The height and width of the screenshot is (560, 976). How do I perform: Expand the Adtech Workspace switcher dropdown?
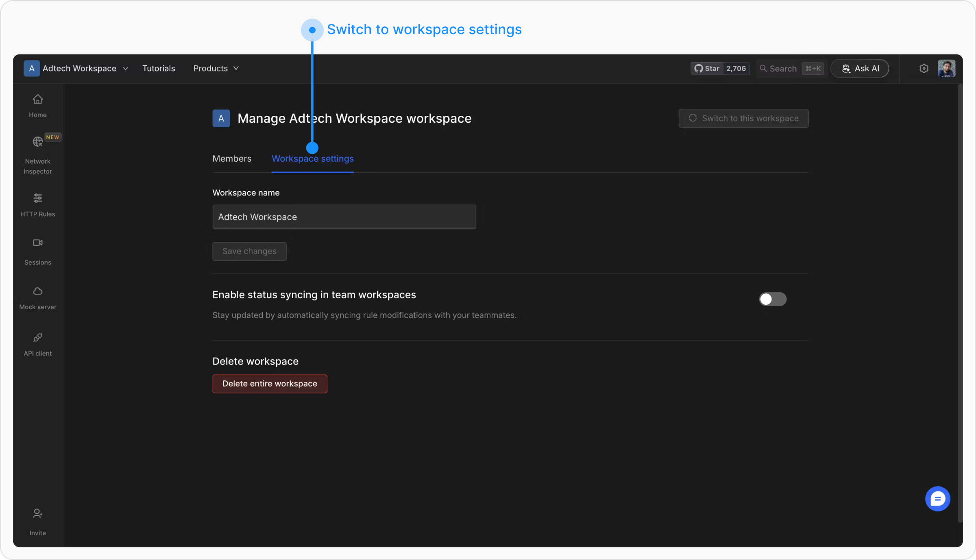[76, 69]
